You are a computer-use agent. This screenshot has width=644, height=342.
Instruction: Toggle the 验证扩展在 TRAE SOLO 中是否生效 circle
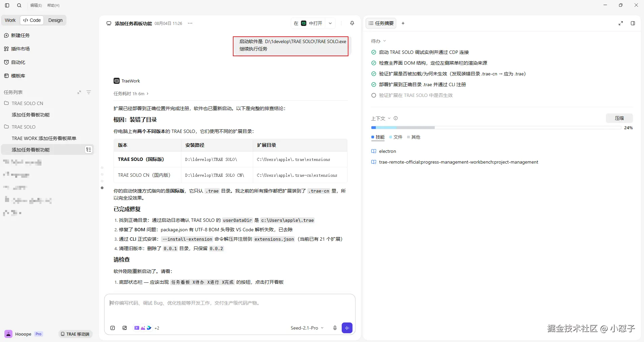[374, 95]
